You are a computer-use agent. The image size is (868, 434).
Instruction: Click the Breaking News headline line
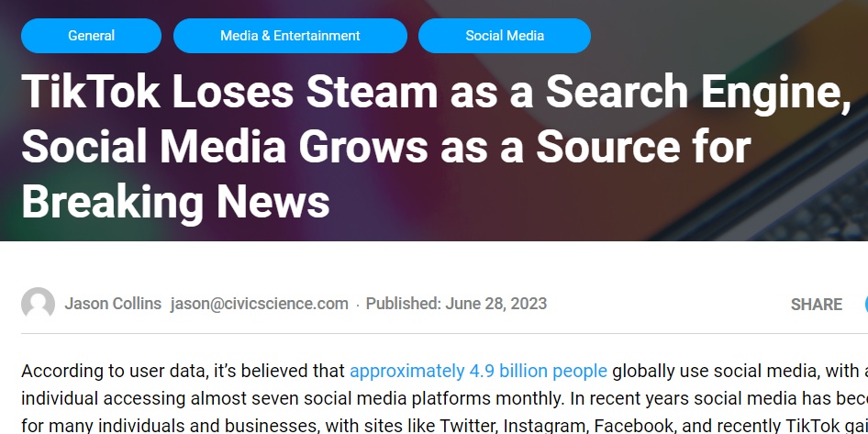(x=175, y=202)
